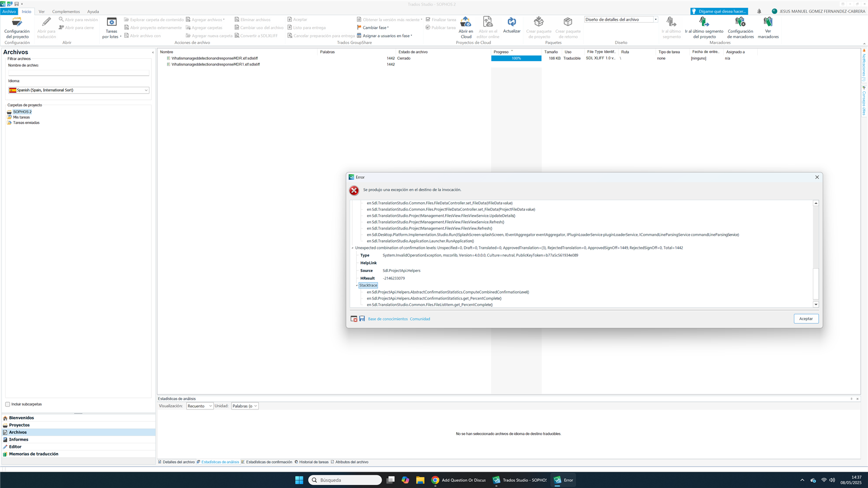
Task: Collapse the Stacktrace section in the dialog
Action: tap(357, 285)
